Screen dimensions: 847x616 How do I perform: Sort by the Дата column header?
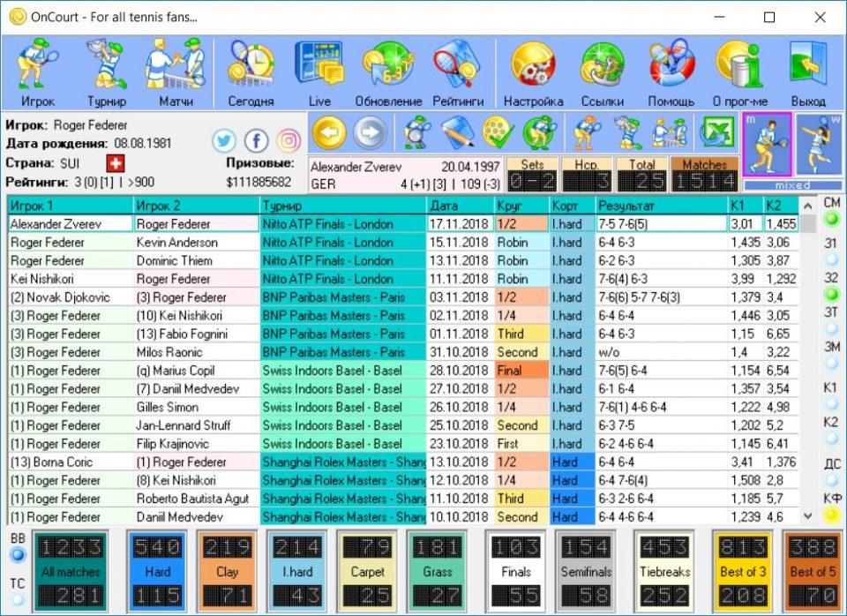tap(461, 205)
